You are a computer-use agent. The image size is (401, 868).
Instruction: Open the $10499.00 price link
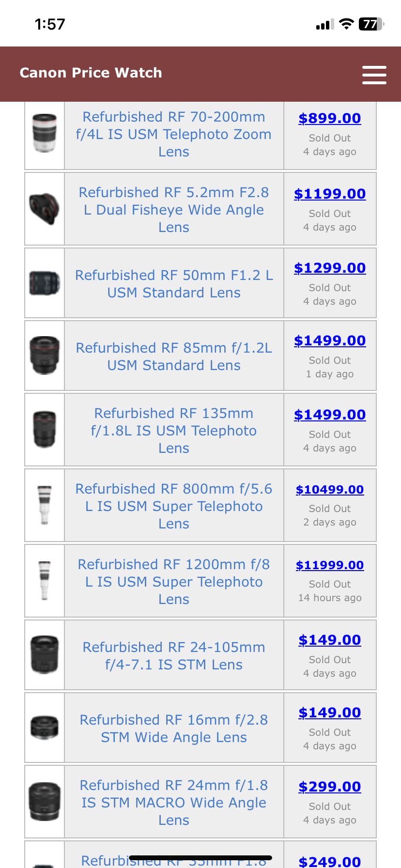330,490
